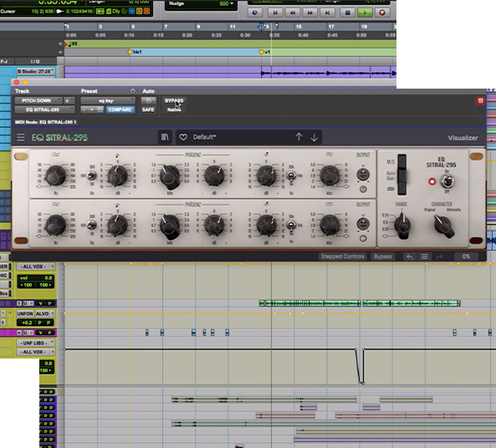
Task: Click the vol 0.0 readout on track
Action: [35, 277]
